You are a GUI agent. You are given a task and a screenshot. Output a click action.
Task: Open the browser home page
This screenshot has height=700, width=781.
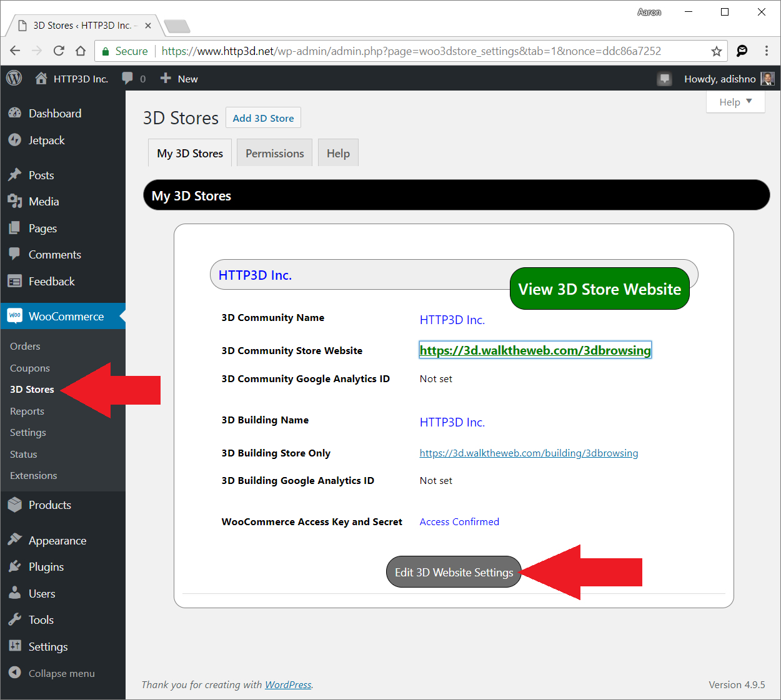[x=81, y=51]
